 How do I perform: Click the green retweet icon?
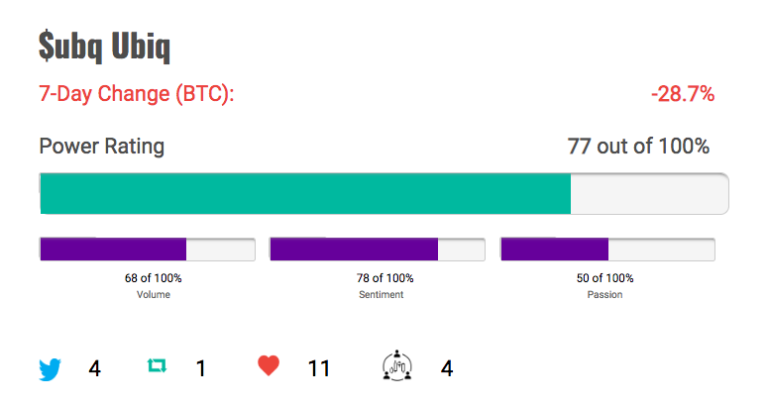(157, 365)
